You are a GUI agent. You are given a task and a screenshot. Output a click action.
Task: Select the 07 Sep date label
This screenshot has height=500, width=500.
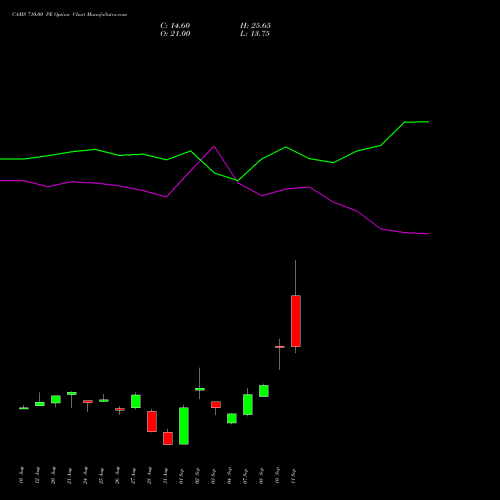click(245, 475)
